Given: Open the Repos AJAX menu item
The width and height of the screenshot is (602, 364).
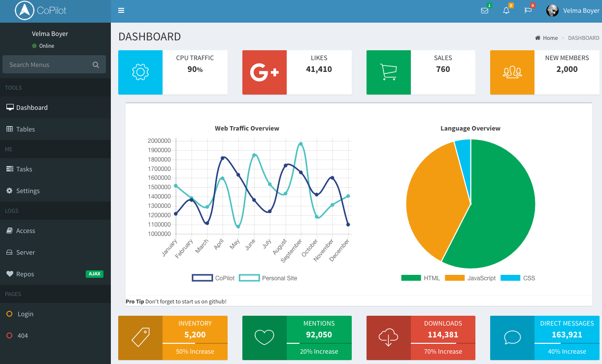Looking at the screenshot, I should [55, 274].
